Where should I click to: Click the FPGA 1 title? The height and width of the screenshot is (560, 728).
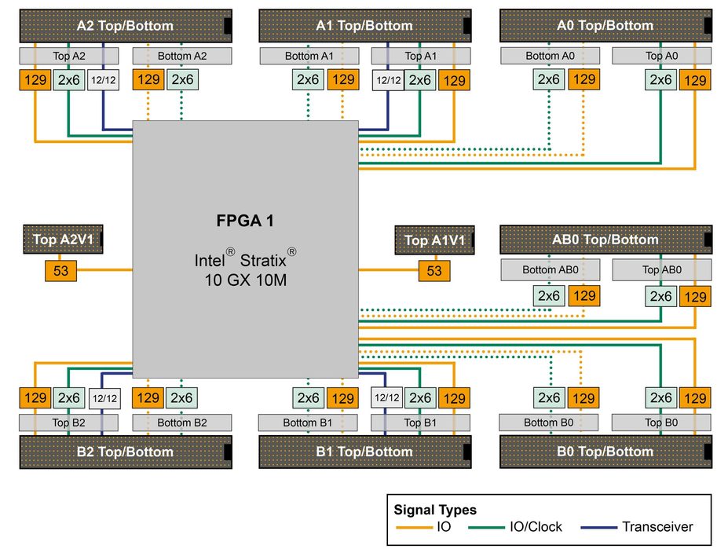pyautogui.click(x=245, y=221)
